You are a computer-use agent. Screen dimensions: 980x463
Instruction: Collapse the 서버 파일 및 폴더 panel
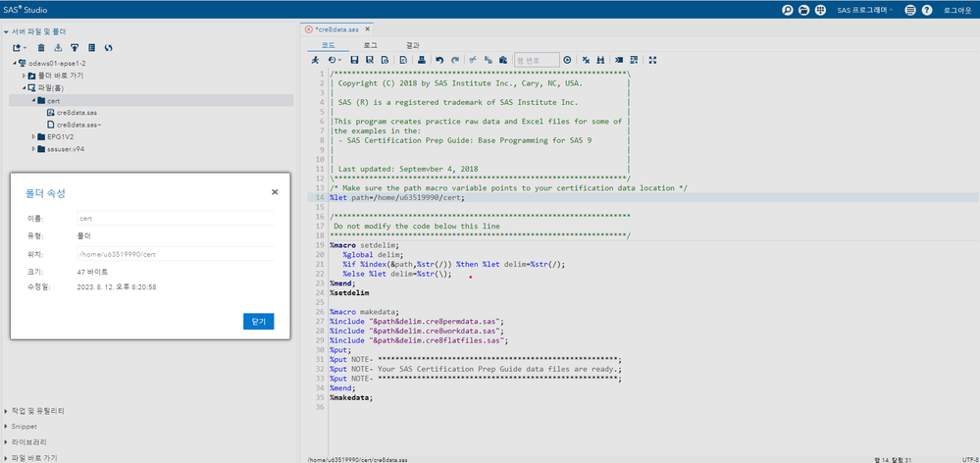pyautogui.click(x=5, y=31)
